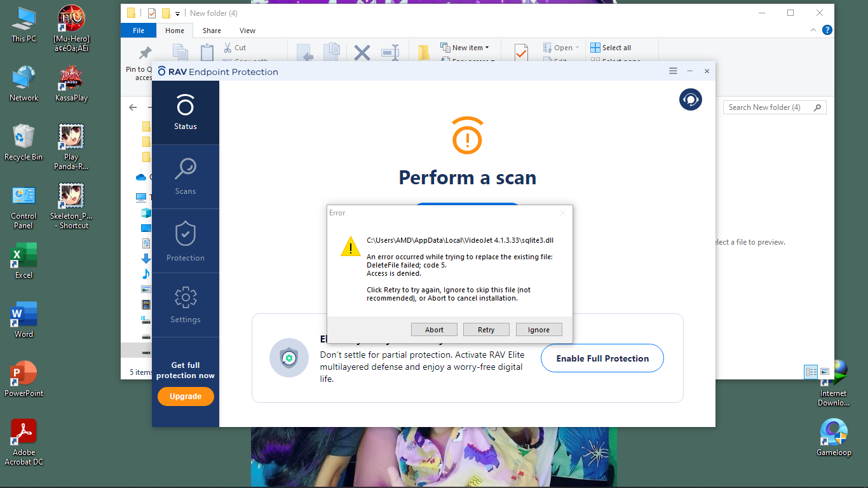
Task: Switch to details view layout icon
Action: pos(811,372)
